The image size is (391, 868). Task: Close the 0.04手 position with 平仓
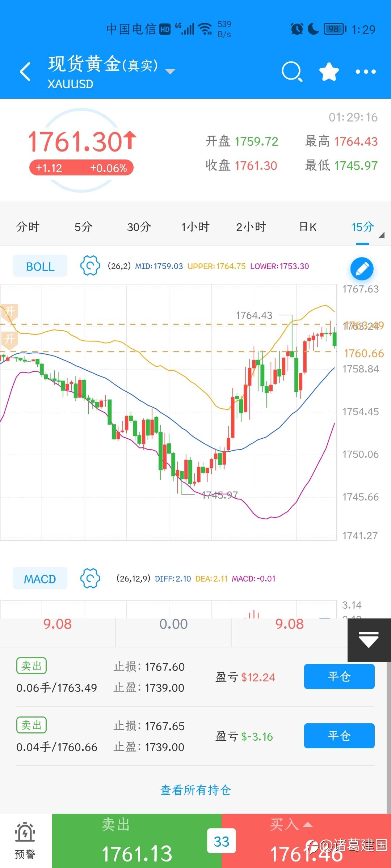pyautogui.click(x=339, y=736)
